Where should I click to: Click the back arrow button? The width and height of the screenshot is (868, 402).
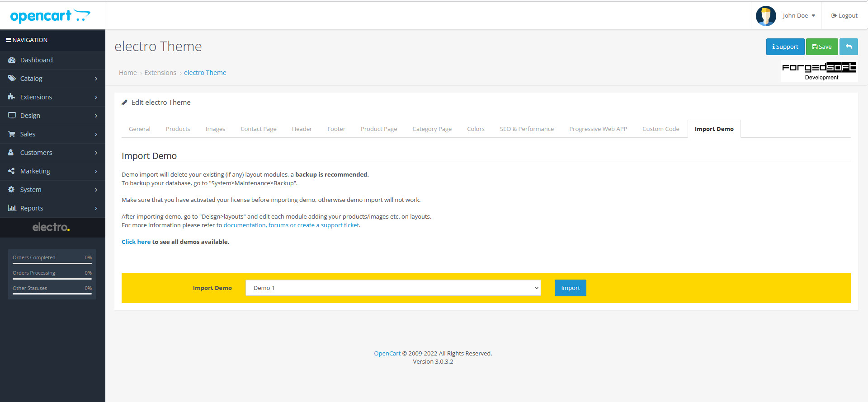849,47
